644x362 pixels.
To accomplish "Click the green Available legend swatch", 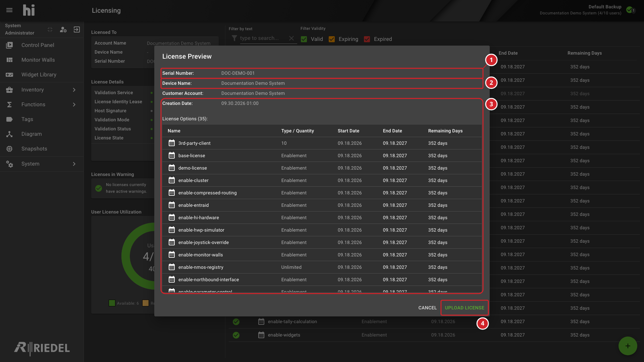I will 112,303.
